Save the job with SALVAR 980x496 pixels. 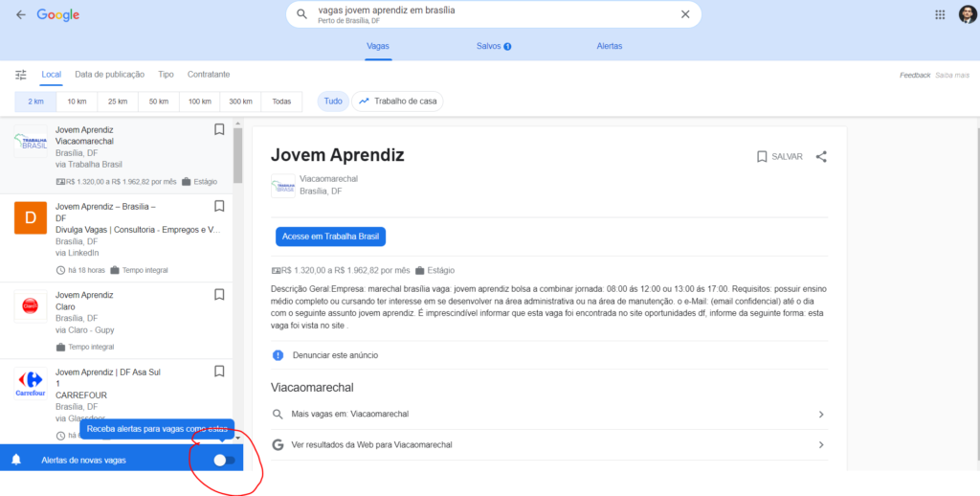(779, 156)
